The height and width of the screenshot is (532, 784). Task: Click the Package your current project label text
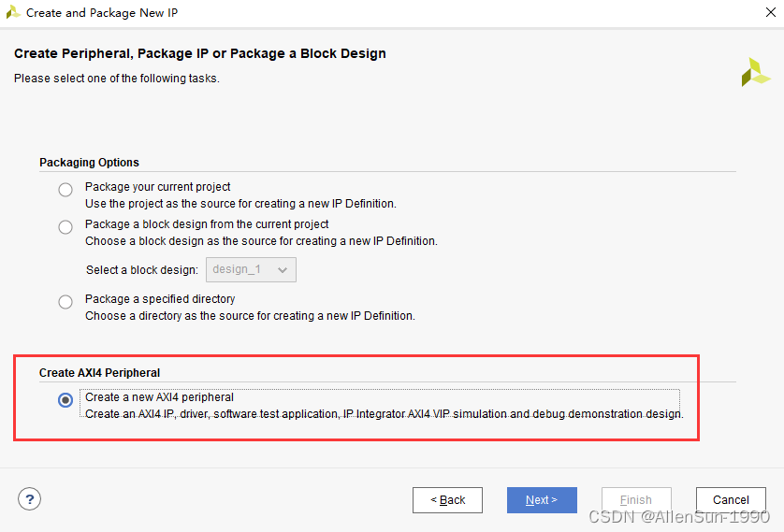point(157,187)
